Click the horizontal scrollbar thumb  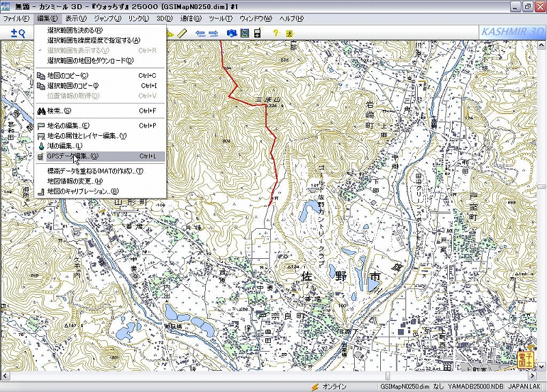pyautogui.click(x=388, y=376)
